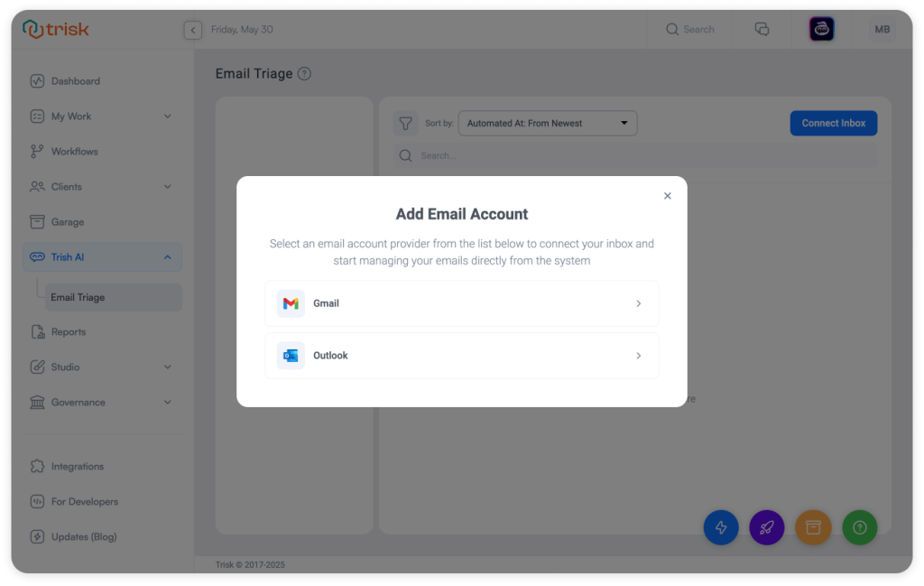Click the Workflows branch icon
The height and width of the screenshot is (586, 924).
click(x=37, y=152)
